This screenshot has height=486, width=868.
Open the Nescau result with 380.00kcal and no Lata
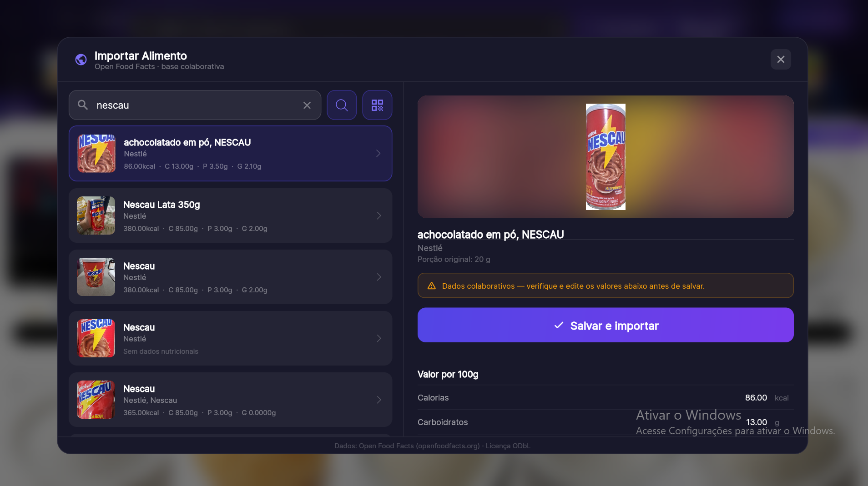pos(230,277)
